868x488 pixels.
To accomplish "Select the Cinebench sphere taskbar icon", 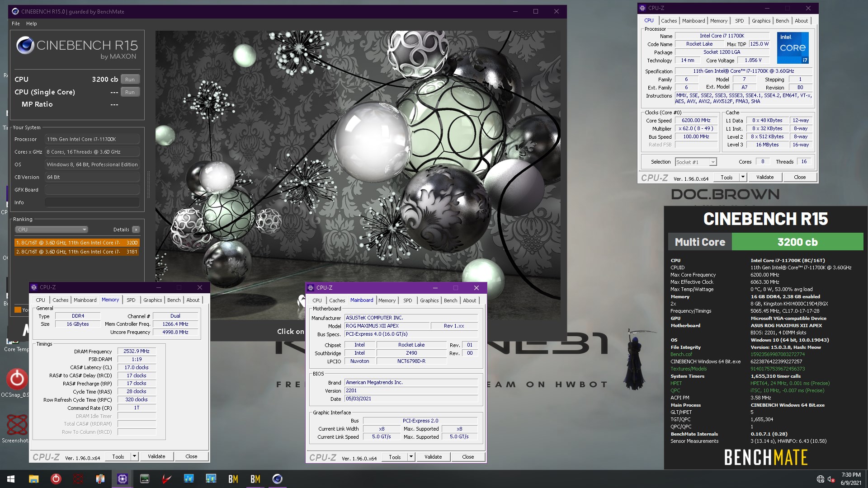I will (277, 479).
